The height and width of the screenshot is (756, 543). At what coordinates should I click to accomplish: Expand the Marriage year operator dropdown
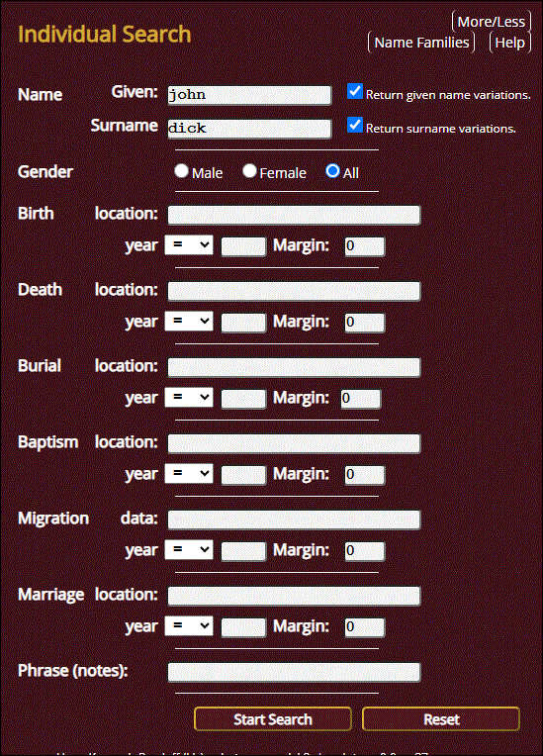189,625
